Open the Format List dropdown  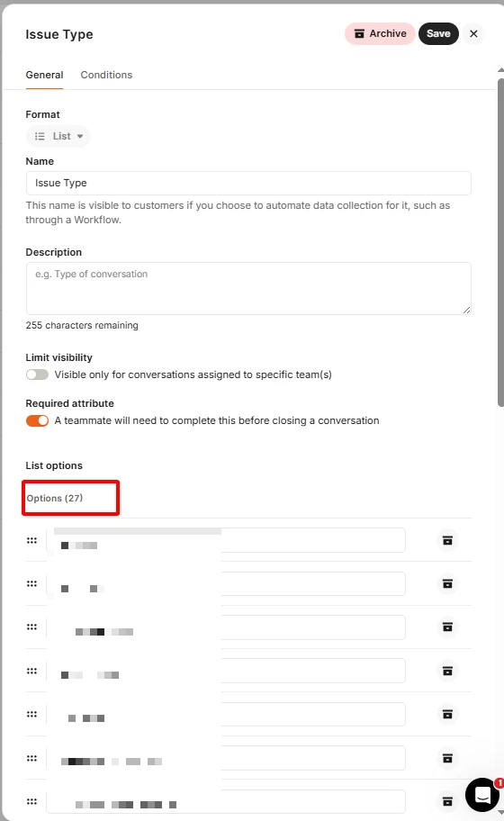click(x=58, y=136)
